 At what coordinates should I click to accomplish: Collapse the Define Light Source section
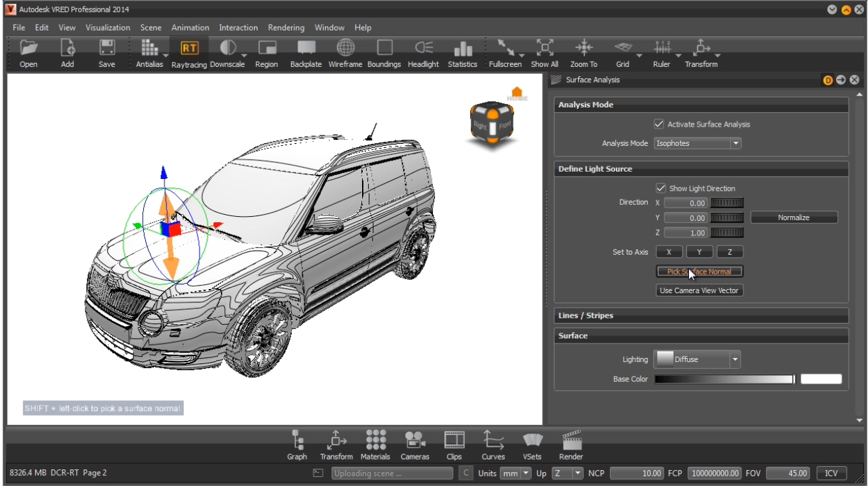coord(702,169)
